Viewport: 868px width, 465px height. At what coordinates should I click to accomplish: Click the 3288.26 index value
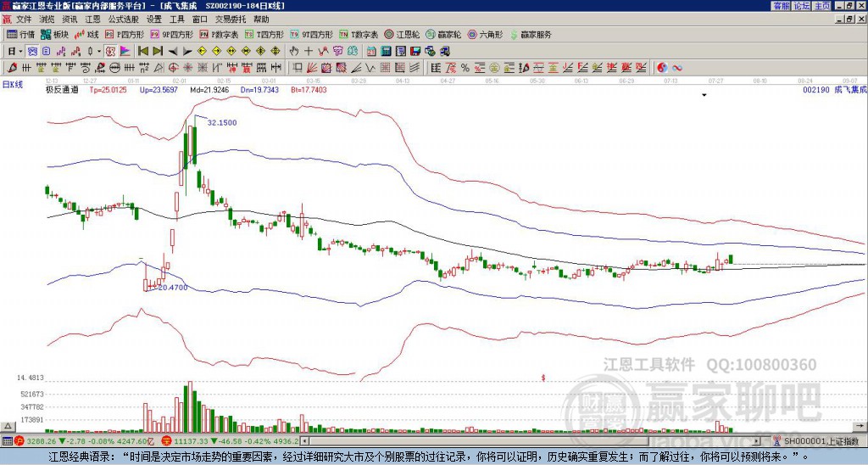(x=42, y=441)
